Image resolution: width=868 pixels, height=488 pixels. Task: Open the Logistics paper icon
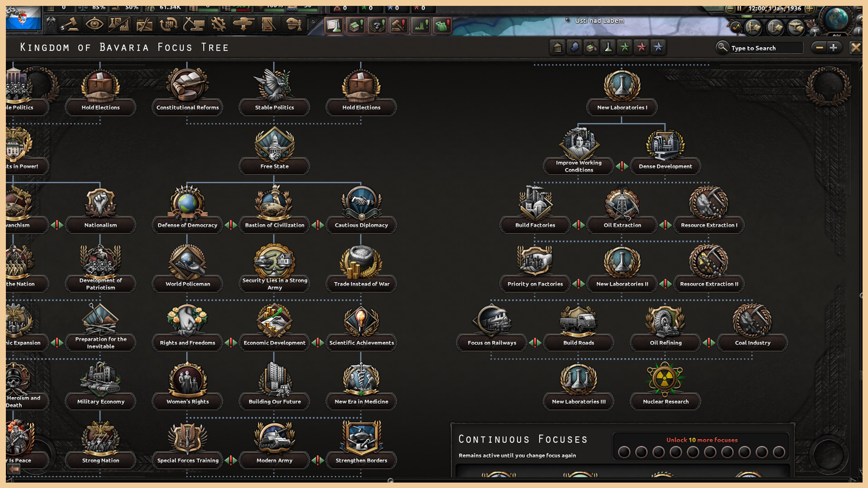(x=268, y=24)
